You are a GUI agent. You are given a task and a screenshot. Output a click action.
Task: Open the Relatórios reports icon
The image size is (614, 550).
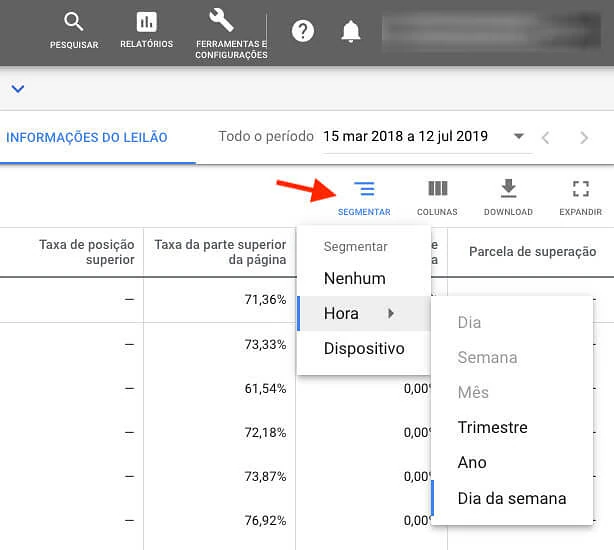[146, 22]
